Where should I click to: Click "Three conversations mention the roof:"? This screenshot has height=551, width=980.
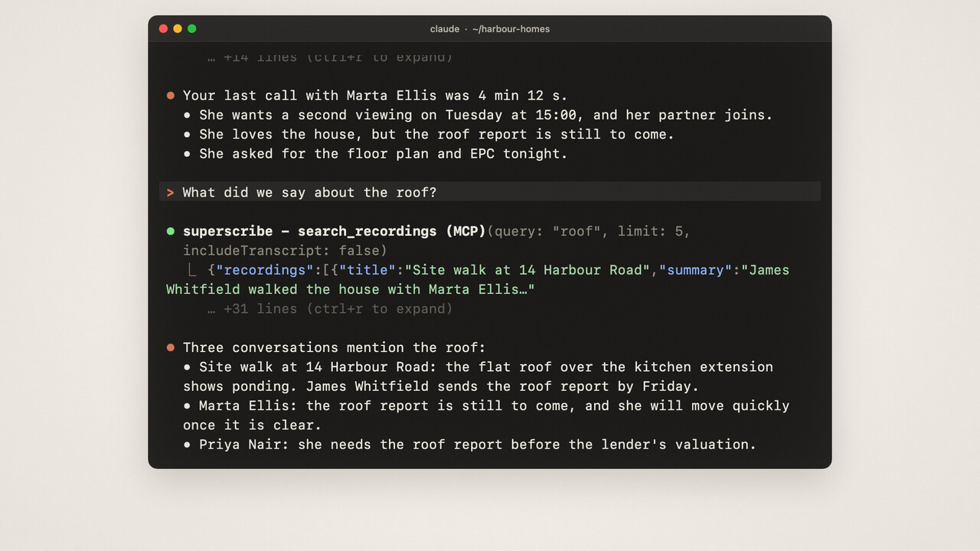coord(334,347)
